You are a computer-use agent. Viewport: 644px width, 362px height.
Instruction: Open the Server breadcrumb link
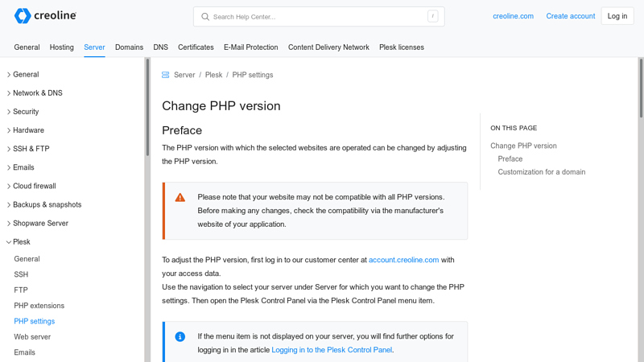coord(184,75)
